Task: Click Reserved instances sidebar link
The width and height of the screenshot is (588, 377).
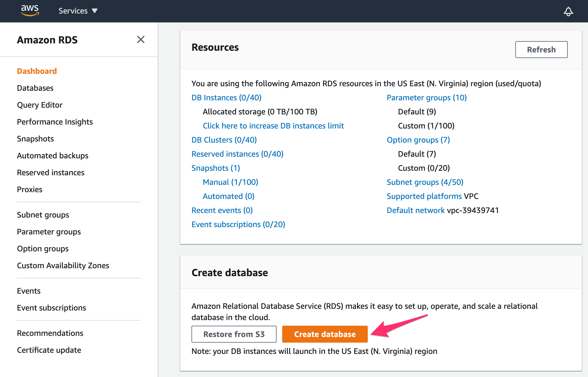Action: 50,172
